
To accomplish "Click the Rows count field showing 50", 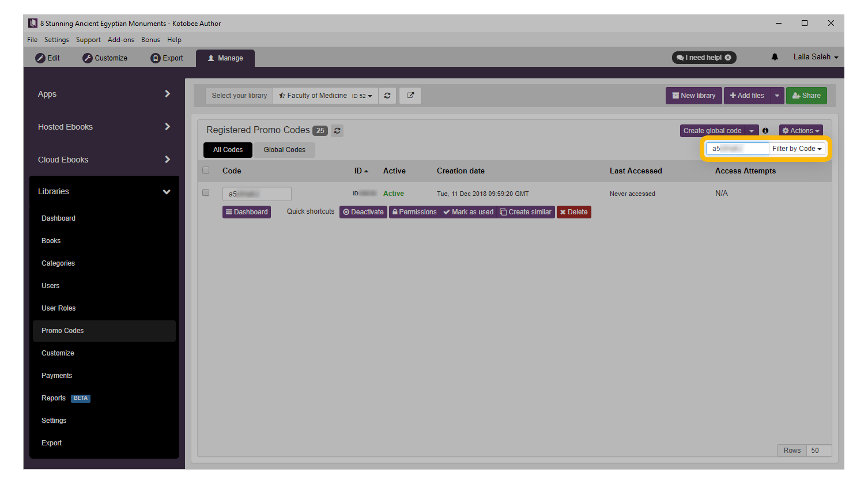I will (819, 451).
